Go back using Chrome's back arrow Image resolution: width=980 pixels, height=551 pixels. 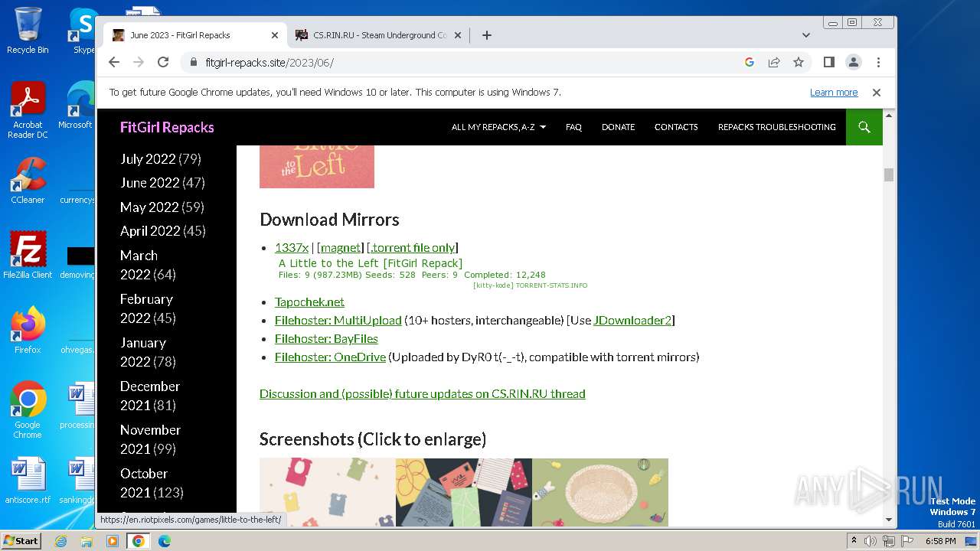(x=114, y=62)
